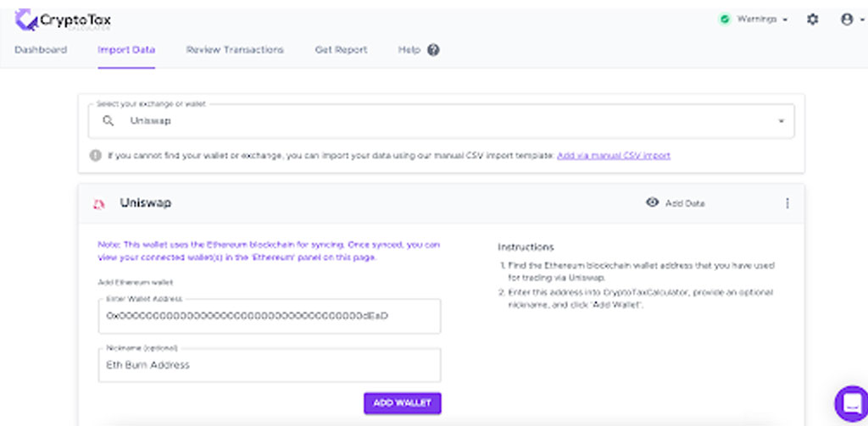Click the Uniswap panel heading
Screen dimensions: 868x426
pyautogui.click(x=146, y=203)
